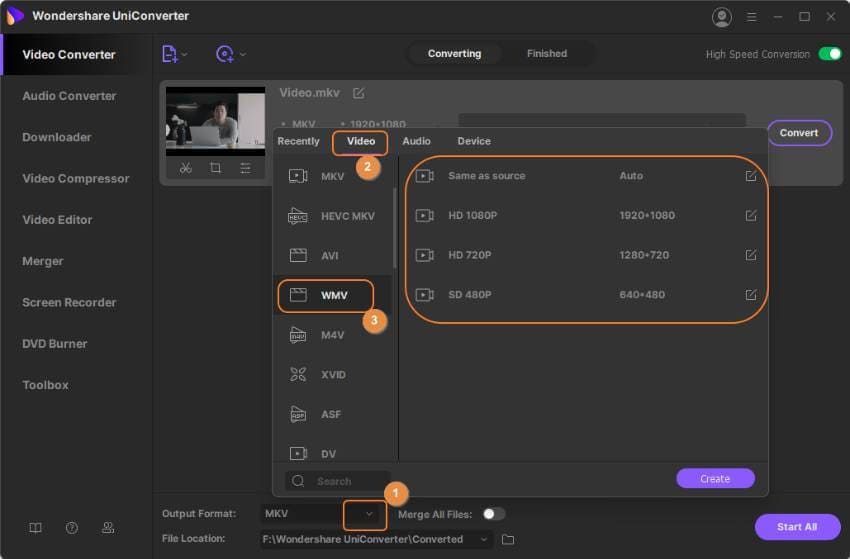Select the SD 480P preset
The height and width of the screenshot is (559, 850).
[x=585, y=294]
